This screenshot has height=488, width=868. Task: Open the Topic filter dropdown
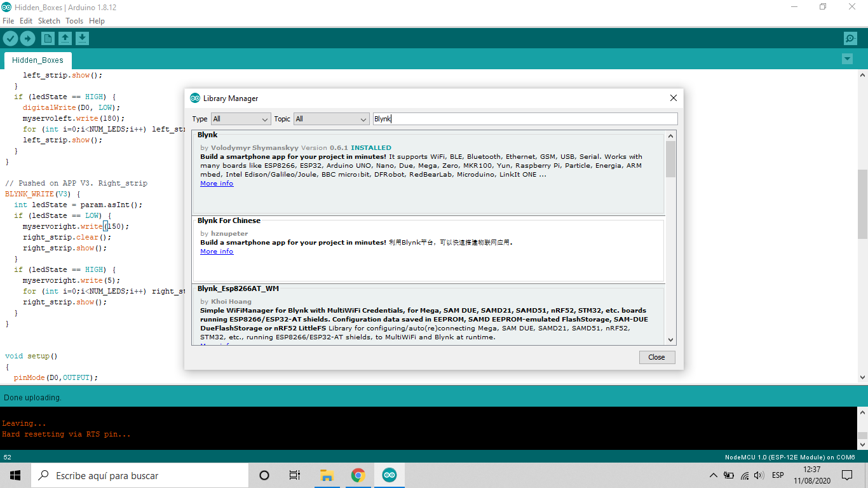[x=331, y=119]
